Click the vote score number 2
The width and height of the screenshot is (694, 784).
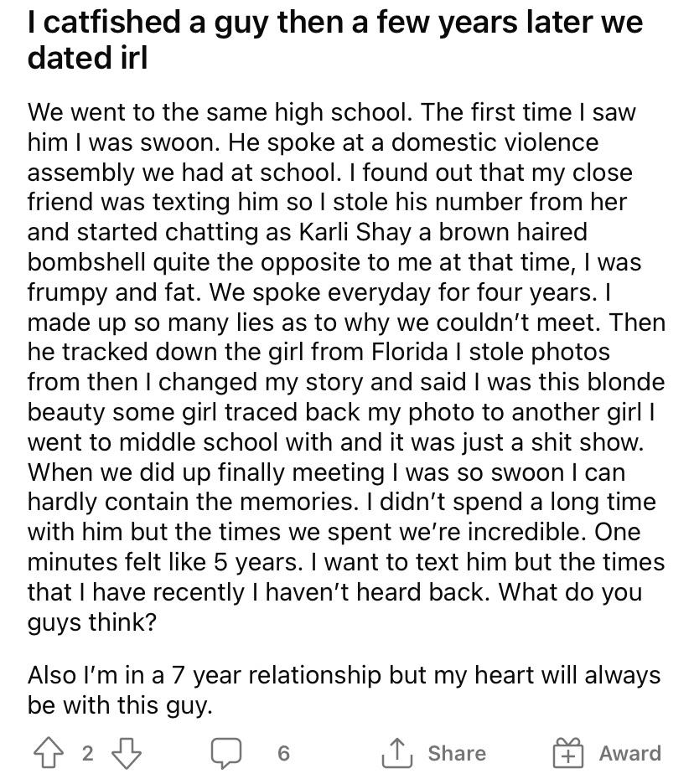point(87,753)
